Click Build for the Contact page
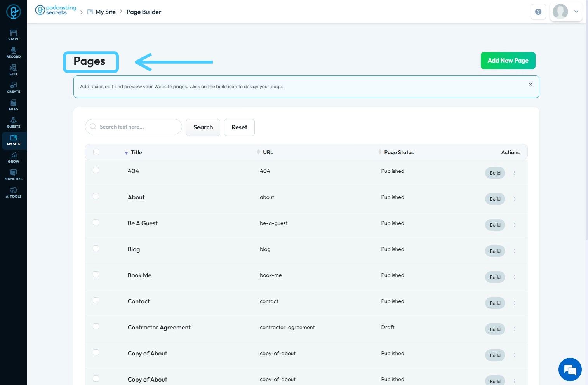Viewport: 588px width, 385px height. [495, 303]
